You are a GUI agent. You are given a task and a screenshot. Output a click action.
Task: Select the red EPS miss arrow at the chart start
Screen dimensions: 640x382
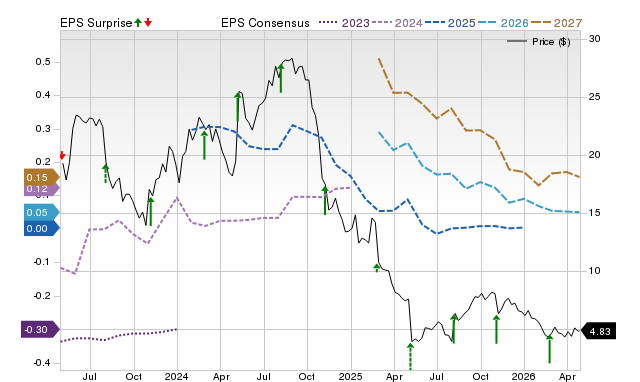[x=62, y=155]
